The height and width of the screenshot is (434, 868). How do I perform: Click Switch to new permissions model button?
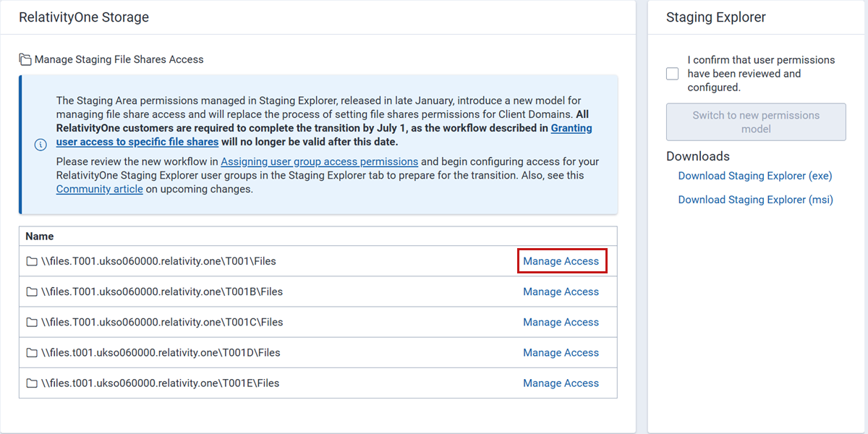[756, 122]
